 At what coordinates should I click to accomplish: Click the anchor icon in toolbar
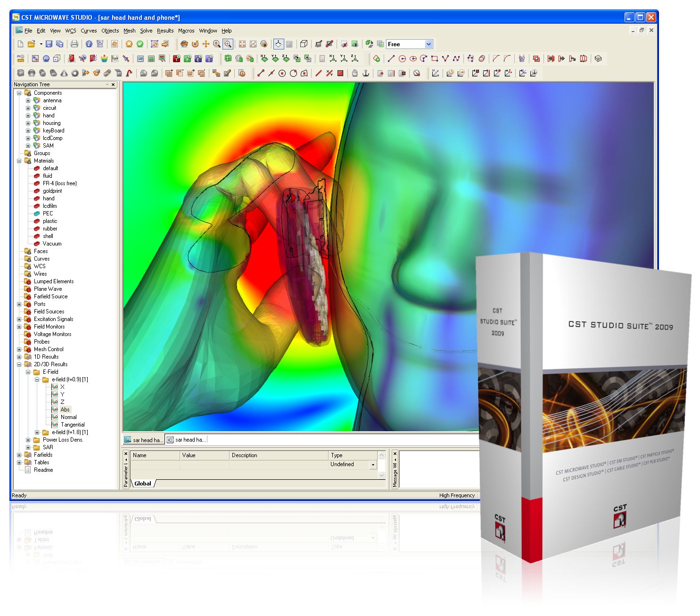click(x=365, y=73)
